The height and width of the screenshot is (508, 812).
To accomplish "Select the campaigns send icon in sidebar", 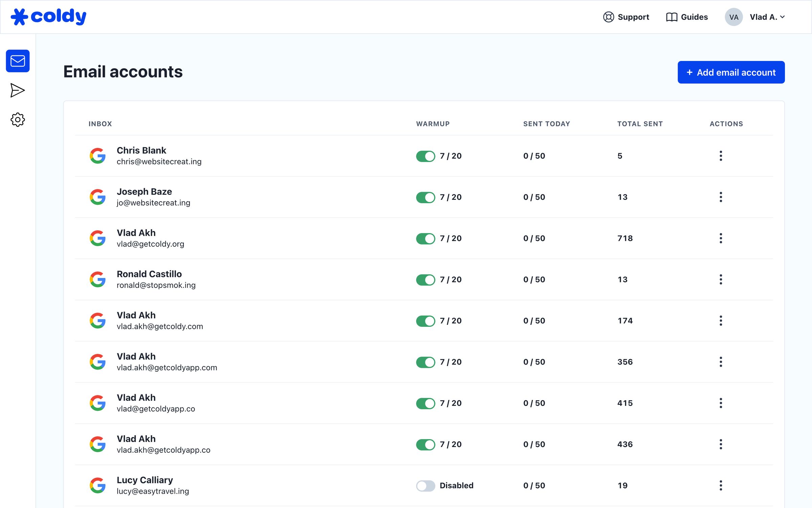I will click(x=18, y=90).
